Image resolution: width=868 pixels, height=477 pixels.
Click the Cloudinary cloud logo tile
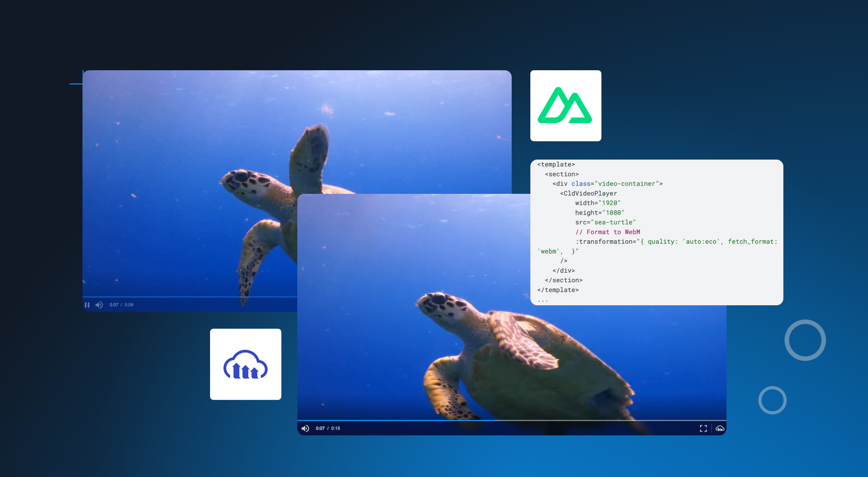[246, 364]
